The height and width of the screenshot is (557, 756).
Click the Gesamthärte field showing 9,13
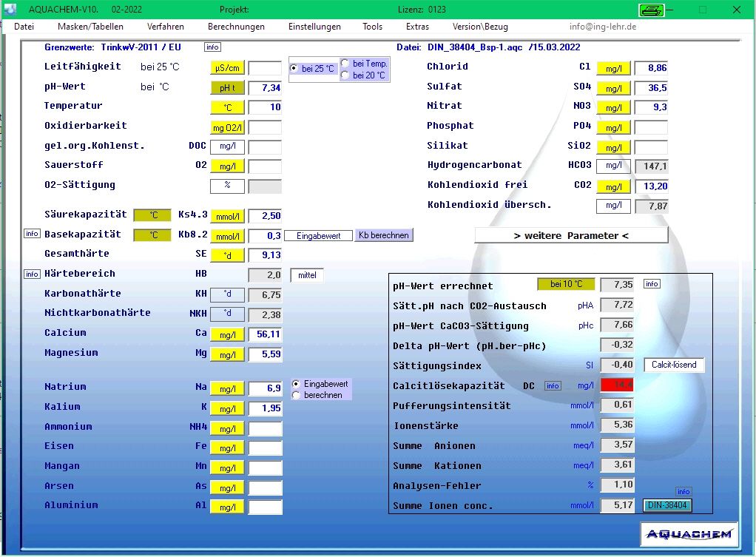click(x=265, y=255)
